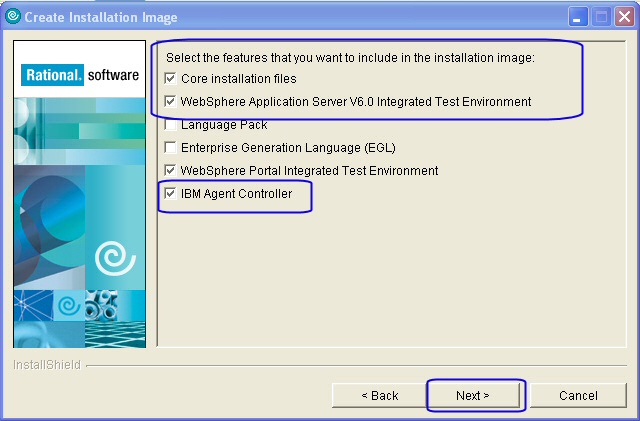Cancel the installation image wizard

click(x=578, y=395)
